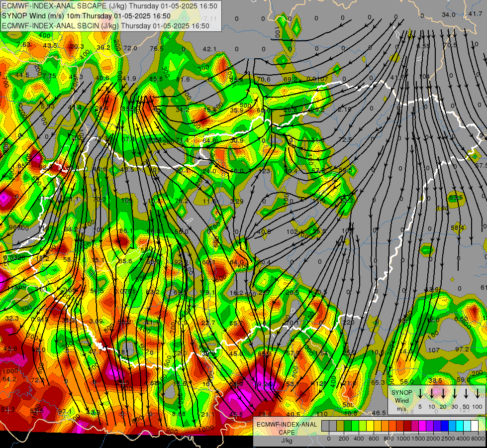This screenshot has height=448, width=487.
Task: Pick the white swatch at CAPE scale end
Action: tap(475, 426)
